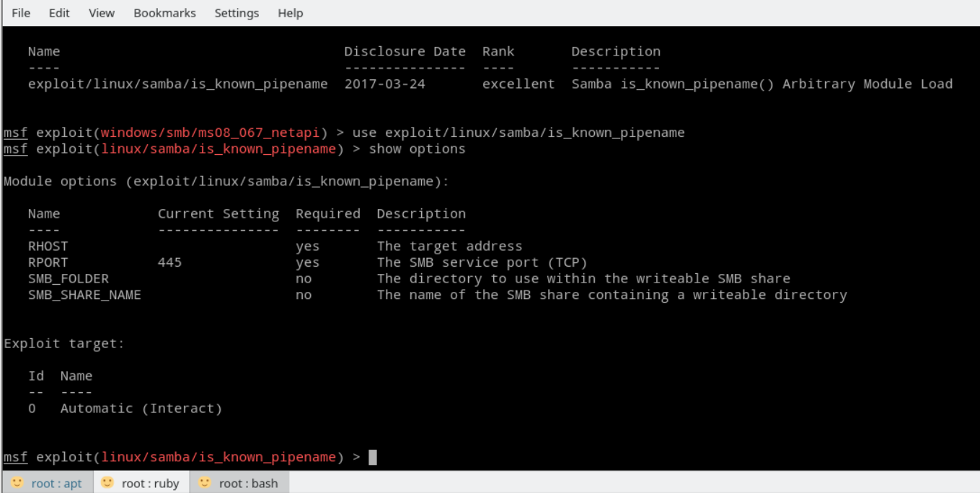Click the SMB_FOLDER option name
Screen dimensions: 980x493
69,278
